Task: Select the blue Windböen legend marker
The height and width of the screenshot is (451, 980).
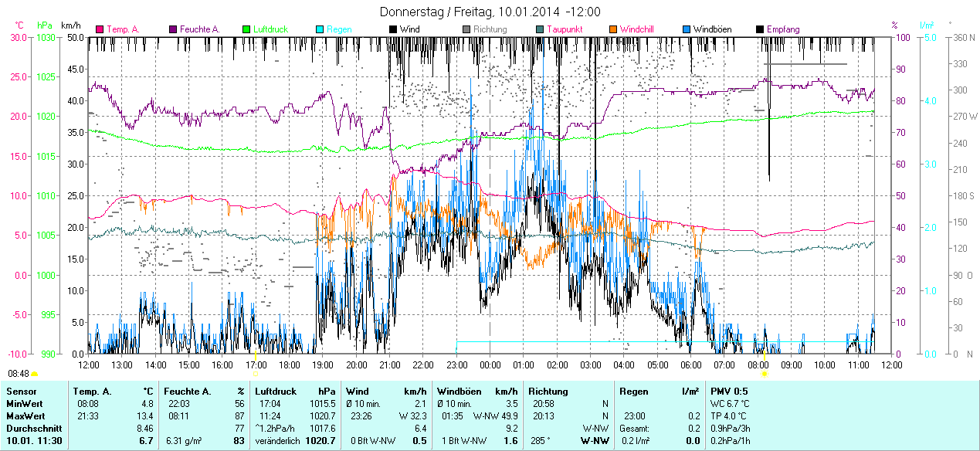Action: (x=687, y=29)
